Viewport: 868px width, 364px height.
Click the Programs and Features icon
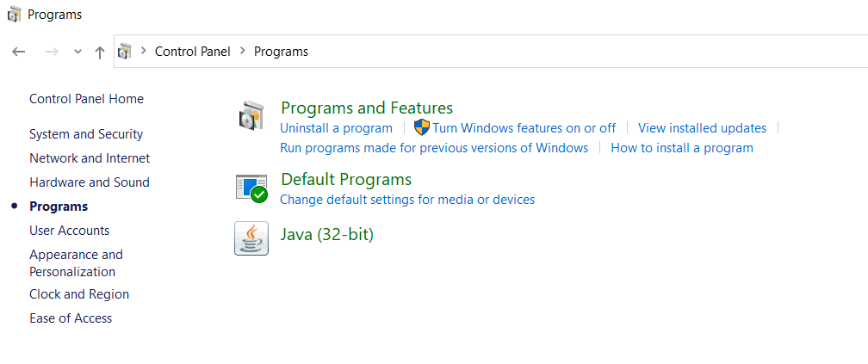point(251,116)
